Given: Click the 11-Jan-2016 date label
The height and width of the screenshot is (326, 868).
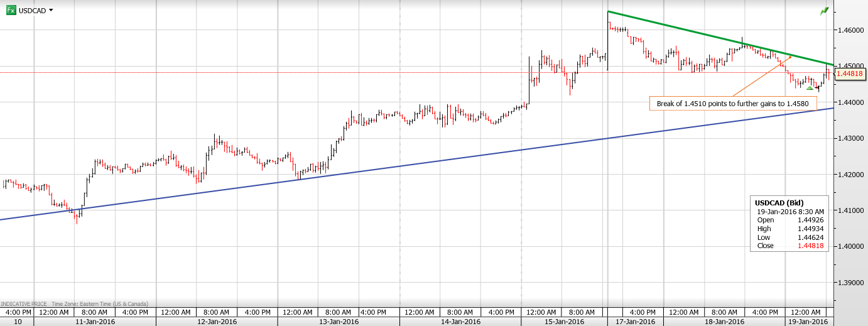Looking at the screenshot, I should tap(95, 322).
